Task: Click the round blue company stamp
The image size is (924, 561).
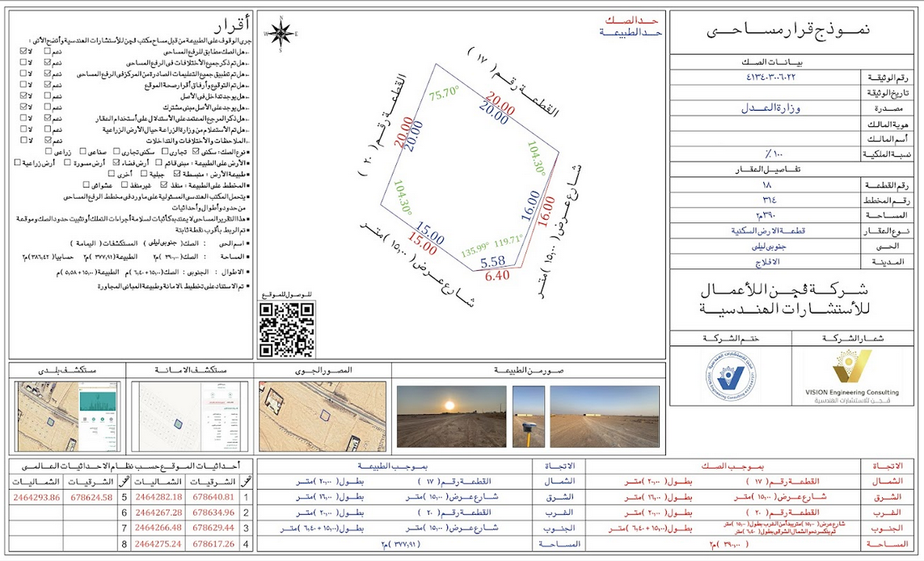Action: [x=732, y=375]
